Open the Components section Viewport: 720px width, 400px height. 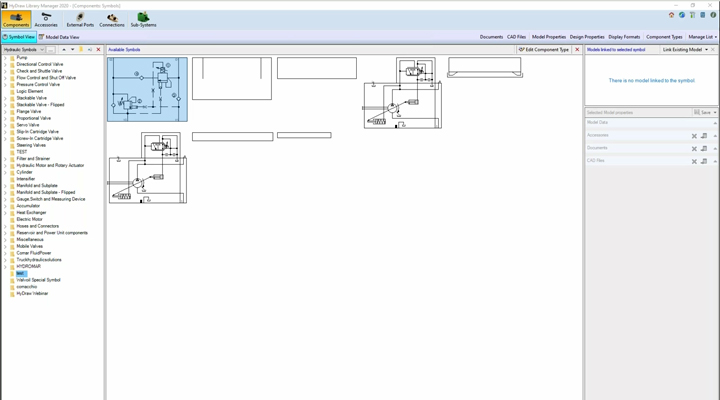[16, 20]
